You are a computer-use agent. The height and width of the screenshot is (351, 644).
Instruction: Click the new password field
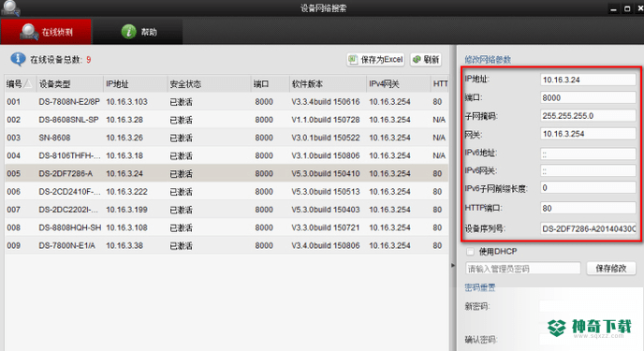coord(588,306)
